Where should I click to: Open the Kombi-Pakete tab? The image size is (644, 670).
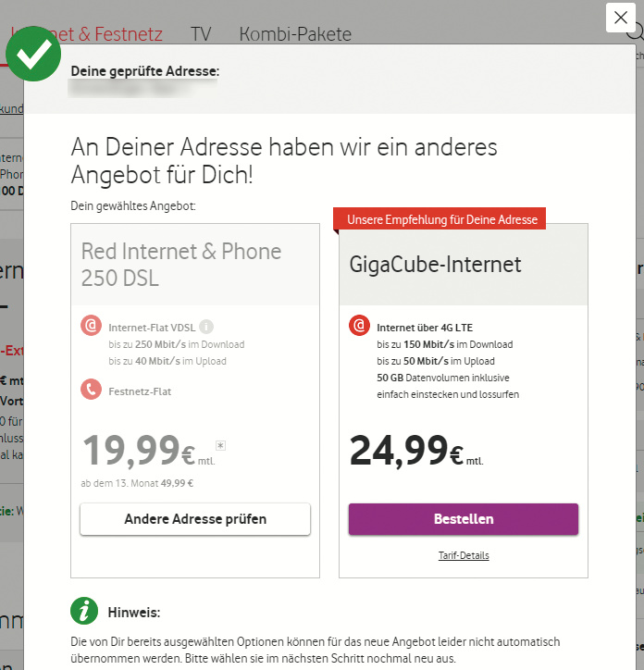point(295,34)
